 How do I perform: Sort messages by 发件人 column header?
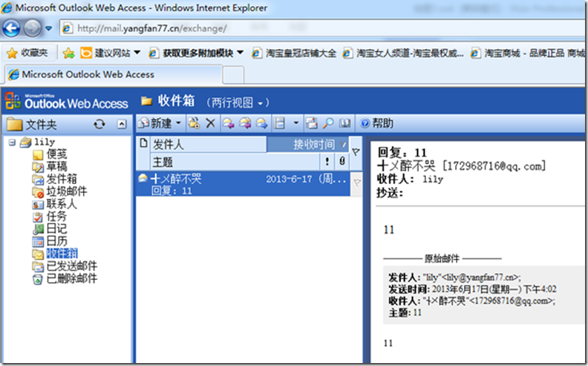209,144
